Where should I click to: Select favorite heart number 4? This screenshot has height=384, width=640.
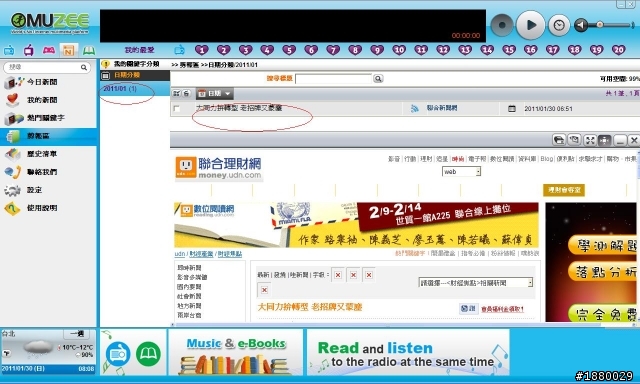pos(267,50)
